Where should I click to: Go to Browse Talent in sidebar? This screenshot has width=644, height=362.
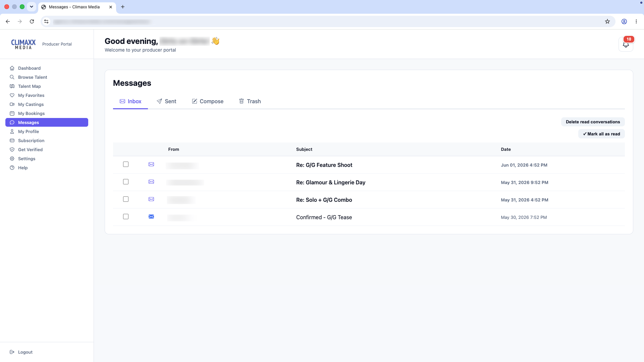coord(47,77)
